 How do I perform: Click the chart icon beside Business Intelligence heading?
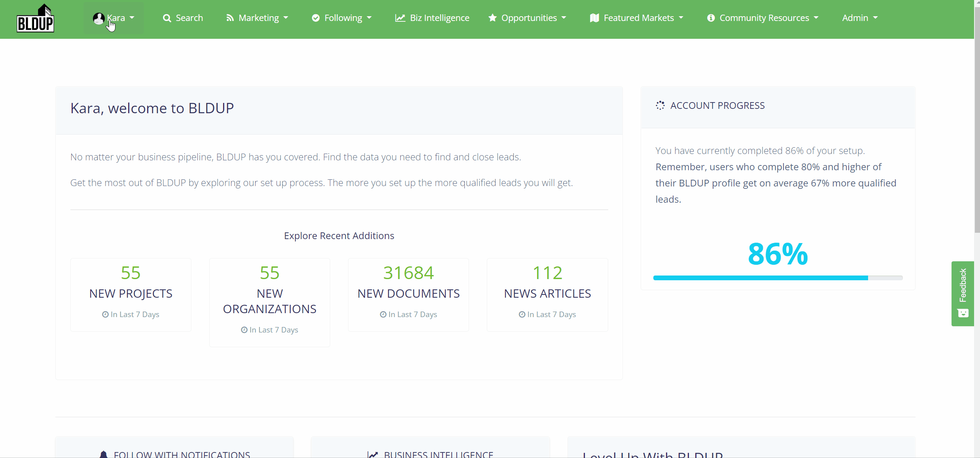coord(373,455)
